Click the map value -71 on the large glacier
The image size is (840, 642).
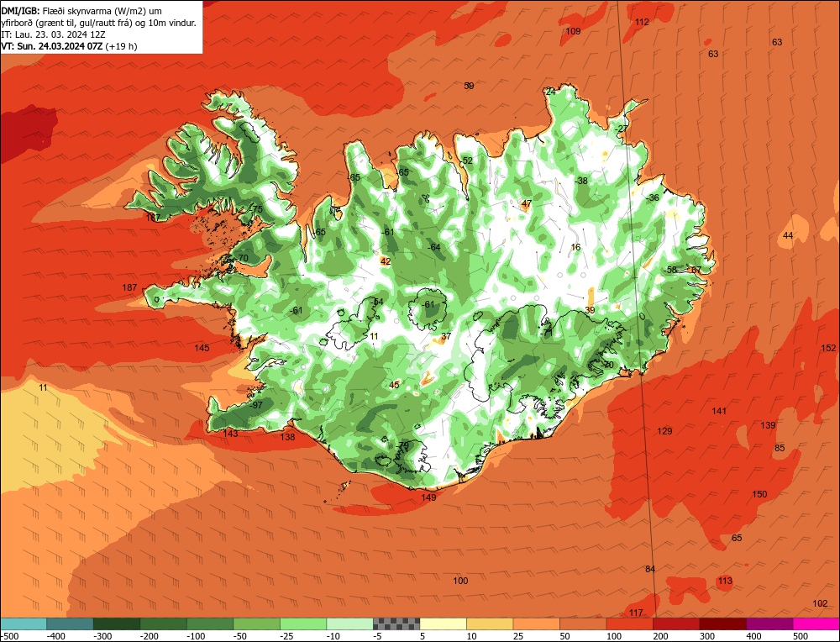tap(547, 332)
